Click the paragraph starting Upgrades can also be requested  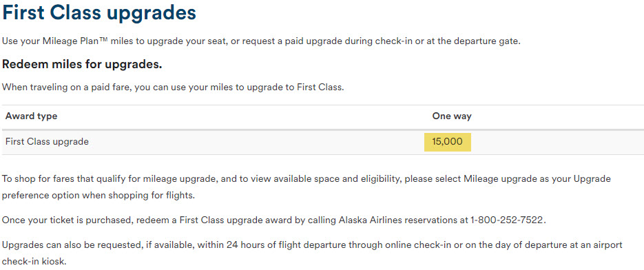[x=312, y=253]
